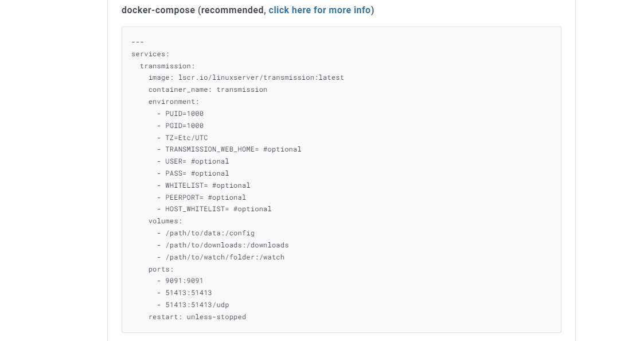
Task: Click the PGID=1000 line
Action: 184,126
